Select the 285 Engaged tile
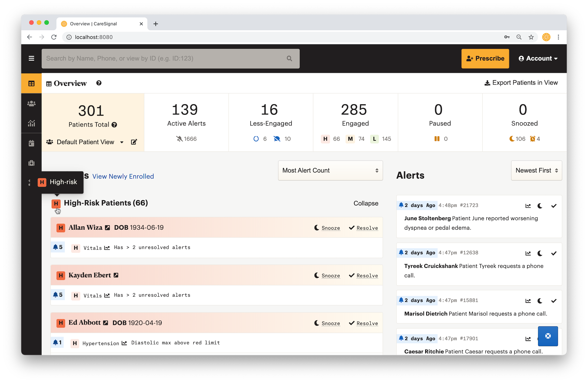588x383 pixels. coord(355,122)
